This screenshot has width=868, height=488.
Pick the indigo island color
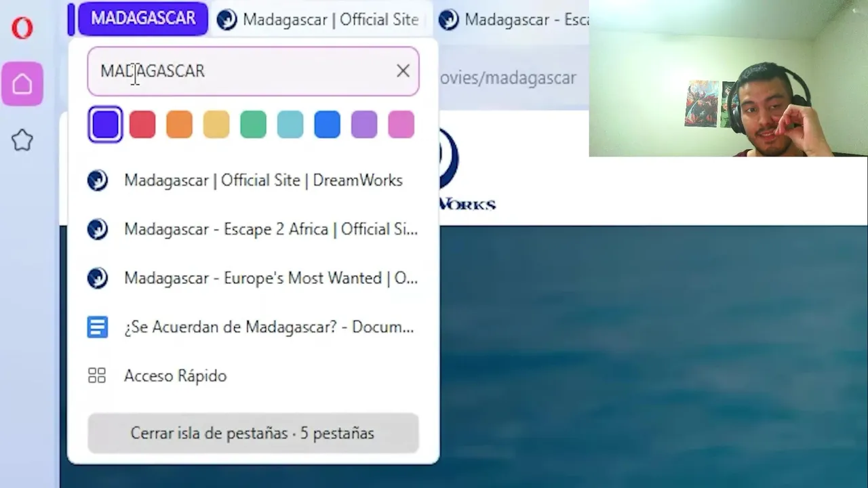[105, 125]
